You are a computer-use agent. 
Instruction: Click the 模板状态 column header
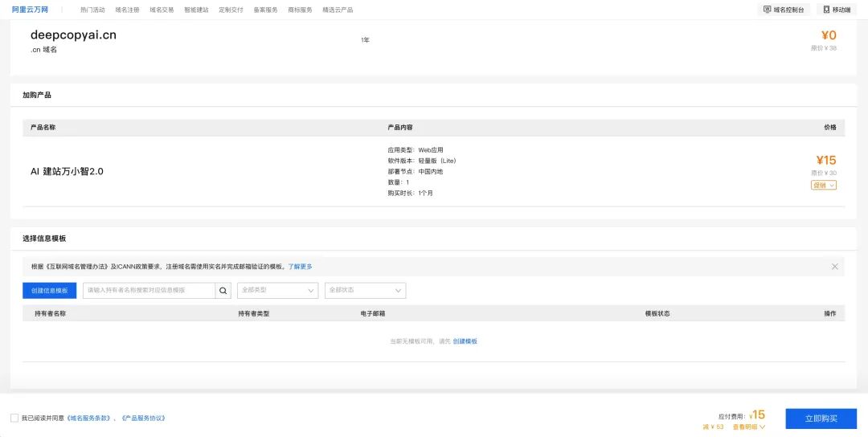657,313
